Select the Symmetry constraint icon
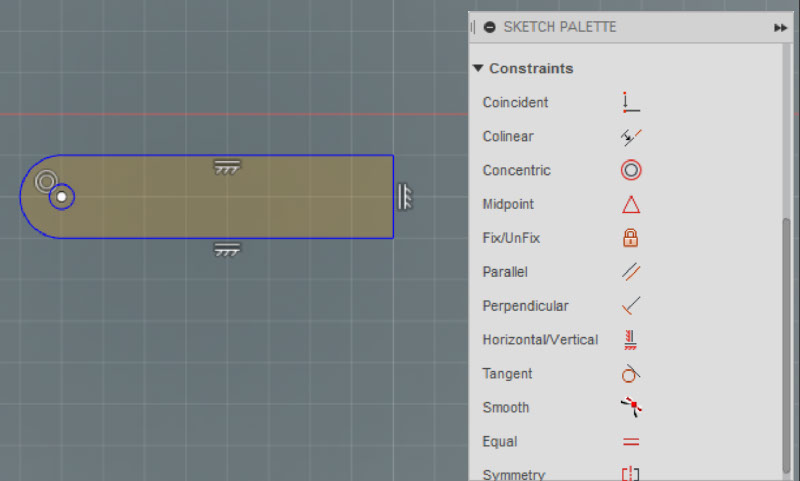 click(x=631, y=474)
